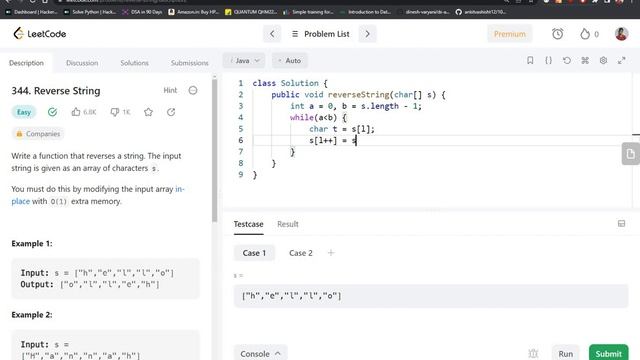The image size is (640, 360).
Task: Select Case 2
Action: click(x=301, y=253)
